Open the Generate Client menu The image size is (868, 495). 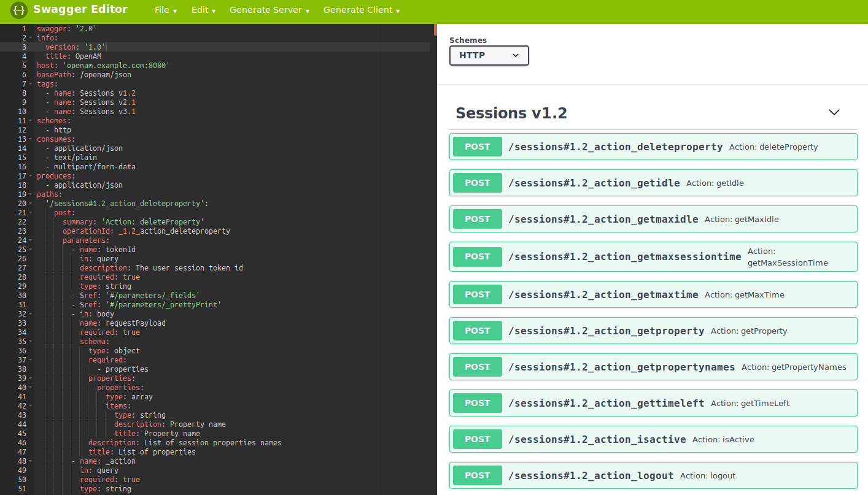[362, 10]
